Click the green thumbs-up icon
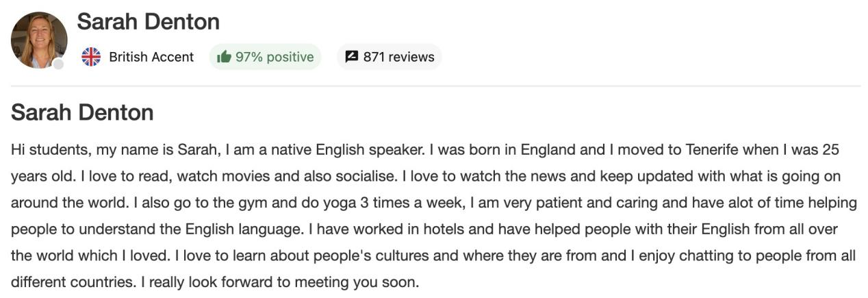The width and height of the screenshot is (868, 298). click(x=223, y=57)
